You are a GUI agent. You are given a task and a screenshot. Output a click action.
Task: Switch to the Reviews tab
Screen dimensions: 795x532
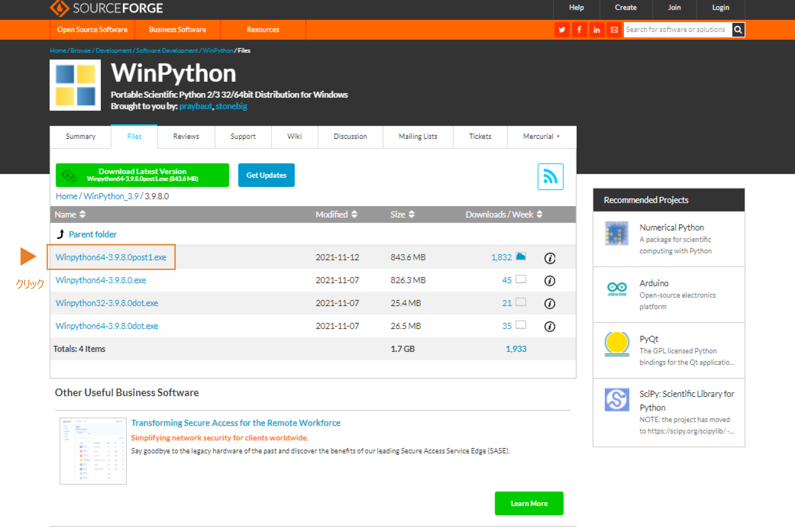pyautogui.click(x=186, y=137)
